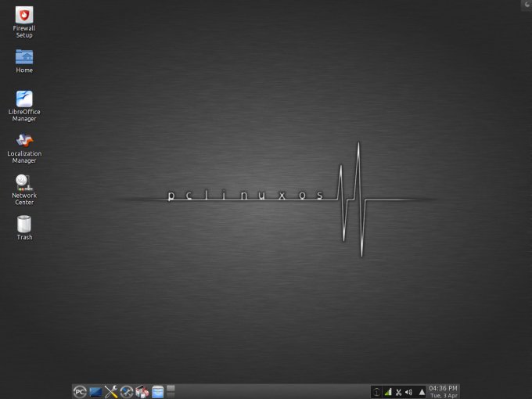Screen dimensions: 532x399
Task: Open system settings wrench and screwdriver icon
Action: pyautogui.click(x=111, y=392)
